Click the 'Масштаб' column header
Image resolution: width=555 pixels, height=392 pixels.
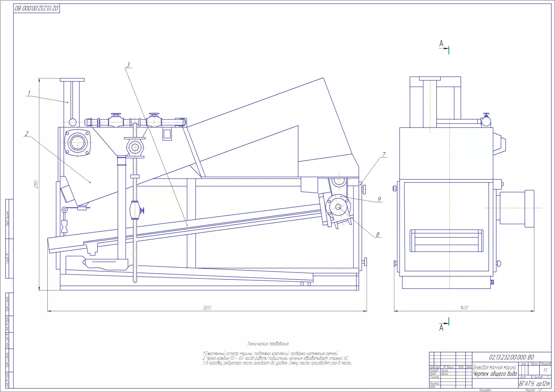click(546, 364)
